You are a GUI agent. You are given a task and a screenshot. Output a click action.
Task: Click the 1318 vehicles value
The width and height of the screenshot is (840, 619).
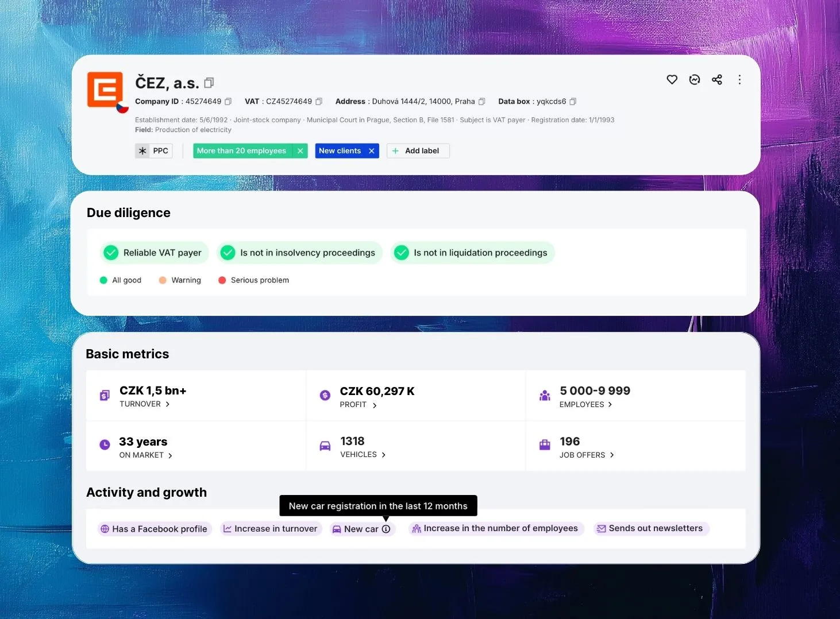(352, 441)
